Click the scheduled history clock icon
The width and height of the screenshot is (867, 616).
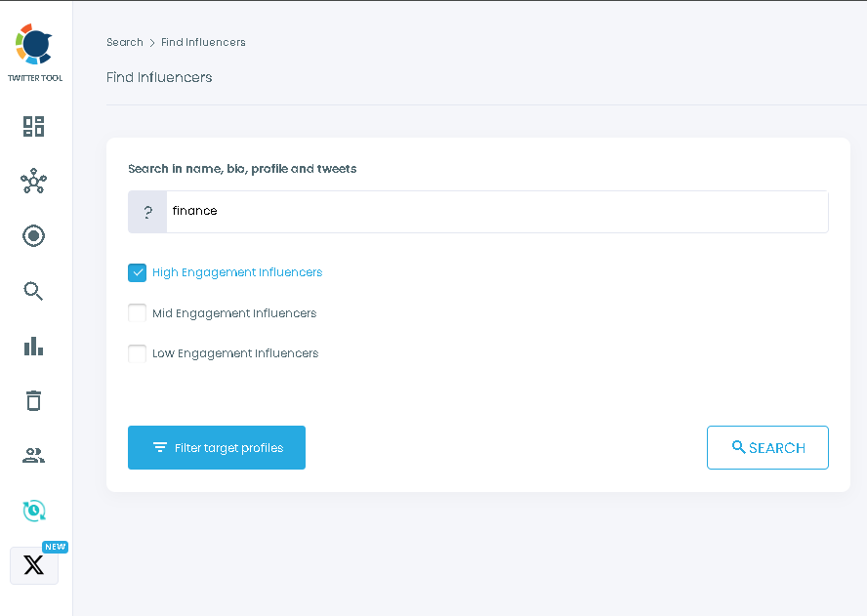click(x=33, y=510)
